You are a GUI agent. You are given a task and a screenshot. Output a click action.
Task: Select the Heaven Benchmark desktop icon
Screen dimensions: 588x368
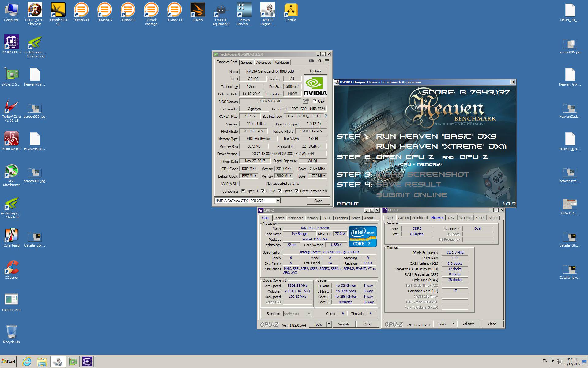(244, 14)
